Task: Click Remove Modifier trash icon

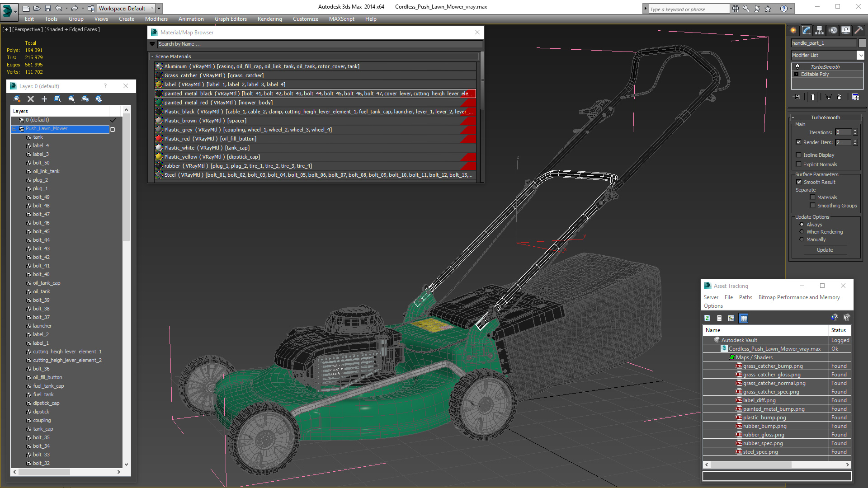Action: click(x=839, y=97)
